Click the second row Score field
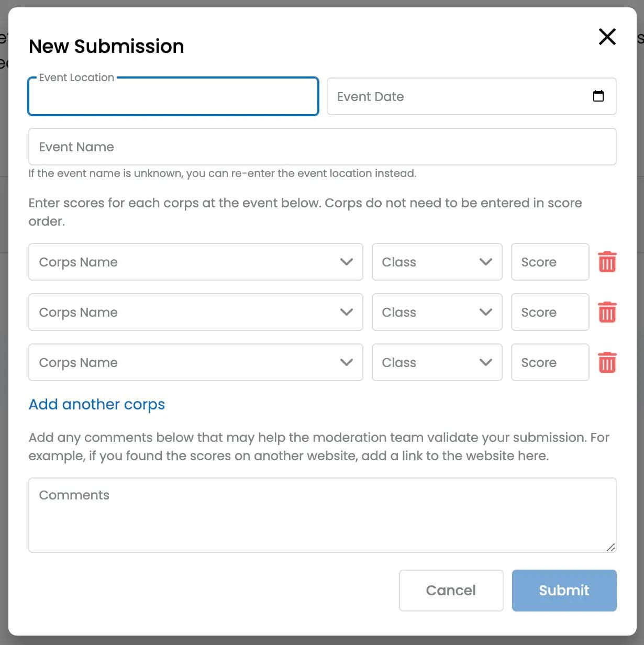Image resolution: width=644 pixels, height=645 pixels. (x=550, y=312)
